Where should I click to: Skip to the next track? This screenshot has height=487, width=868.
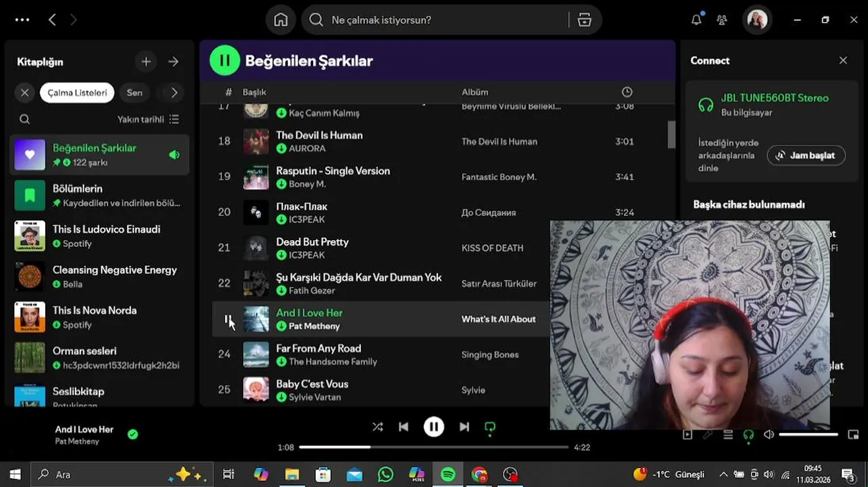click(464, 427)
